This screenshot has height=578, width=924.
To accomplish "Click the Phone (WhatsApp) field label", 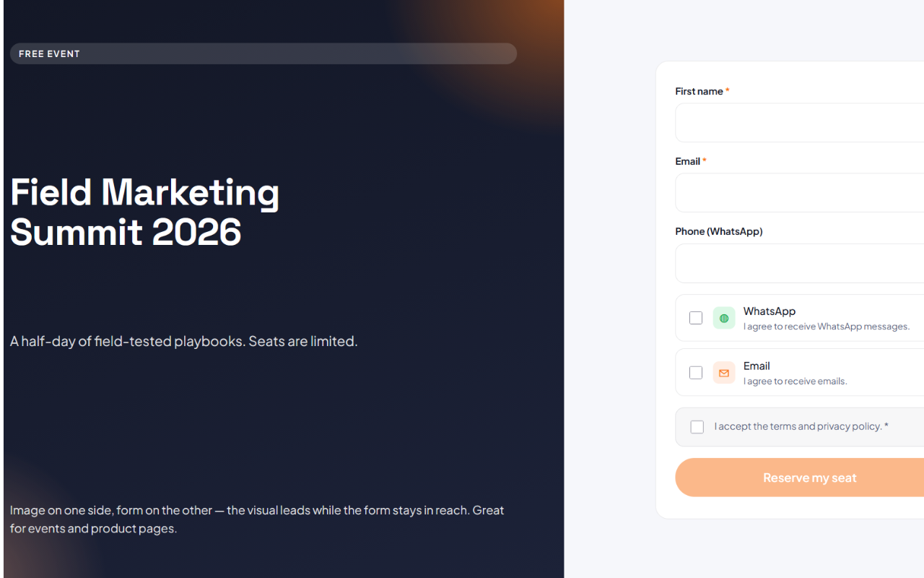I will click(x=719, y=231).
